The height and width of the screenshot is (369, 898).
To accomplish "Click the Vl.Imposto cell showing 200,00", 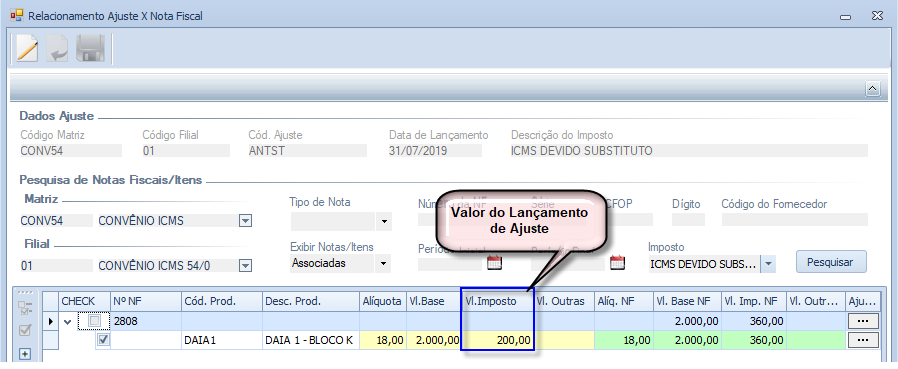I will pos(498,340).
